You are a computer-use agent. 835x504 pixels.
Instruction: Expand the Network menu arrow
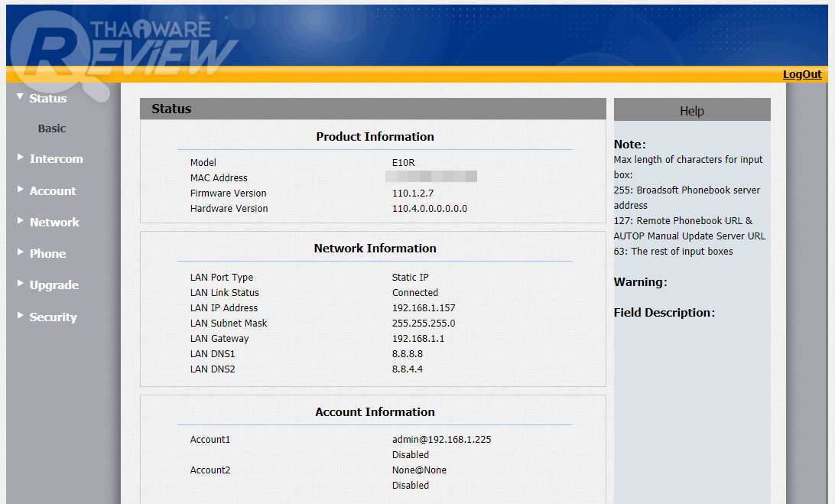coord(20,220)
